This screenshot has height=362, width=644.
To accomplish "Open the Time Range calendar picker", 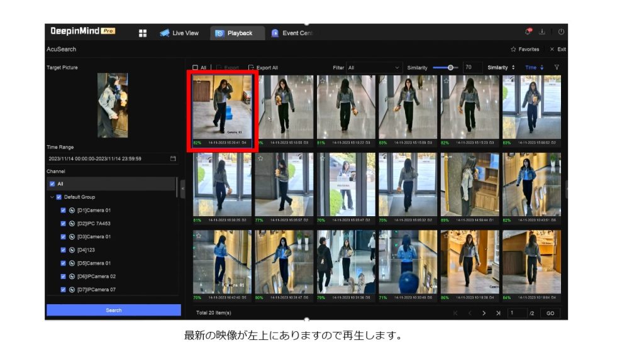I will [173, 158].
